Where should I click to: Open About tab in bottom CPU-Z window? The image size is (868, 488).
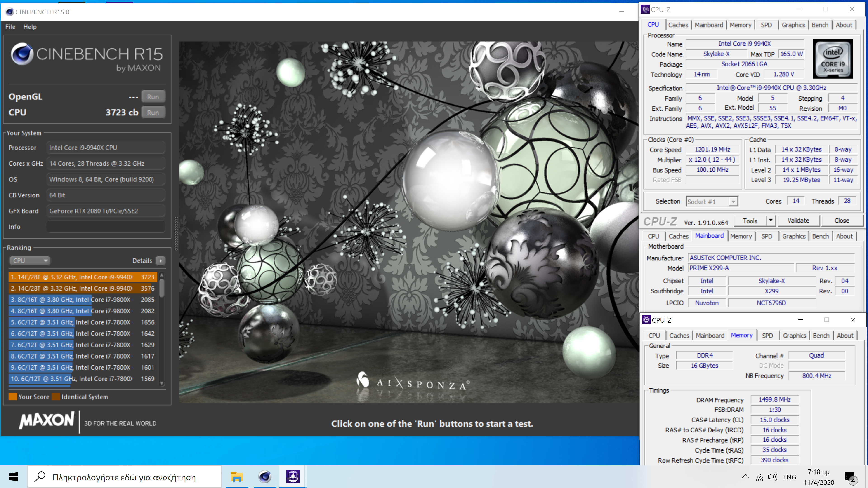click(x=845, y=335)
